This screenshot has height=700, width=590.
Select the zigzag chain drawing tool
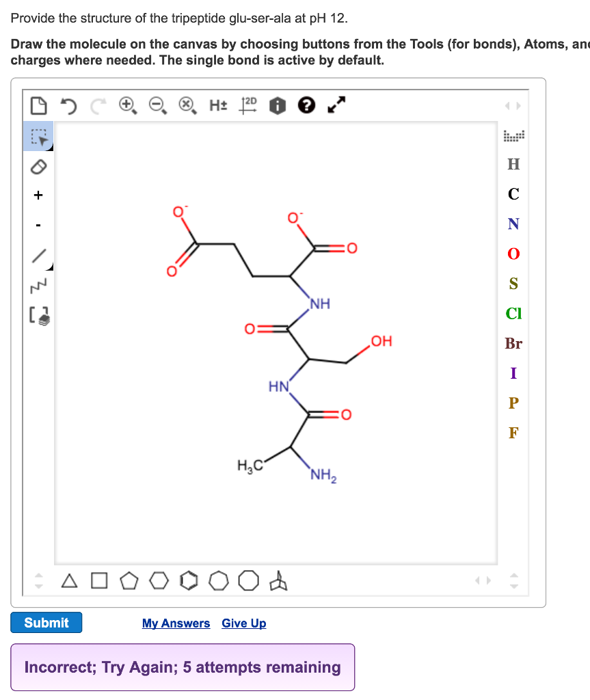tap(38, 280)
